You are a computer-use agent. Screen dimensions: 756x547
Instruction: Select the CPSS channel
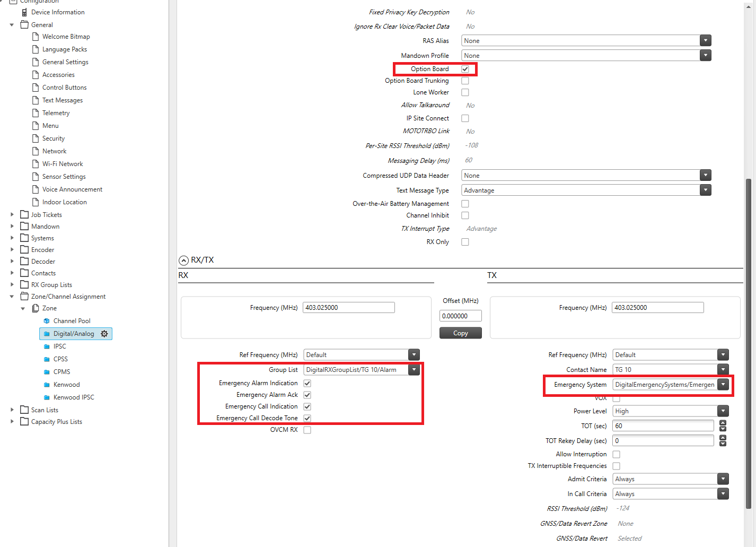(59, 359)
